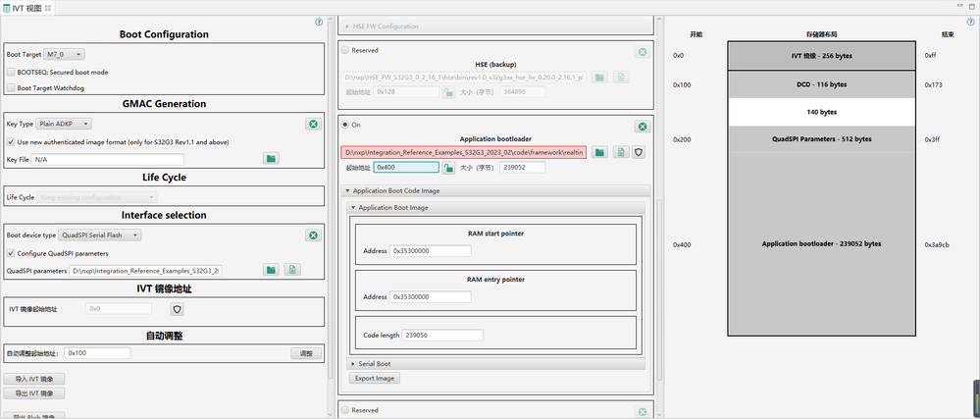Open the Boot device type dropdown
This screenshot has width=980, height=419.
(100, 236)
